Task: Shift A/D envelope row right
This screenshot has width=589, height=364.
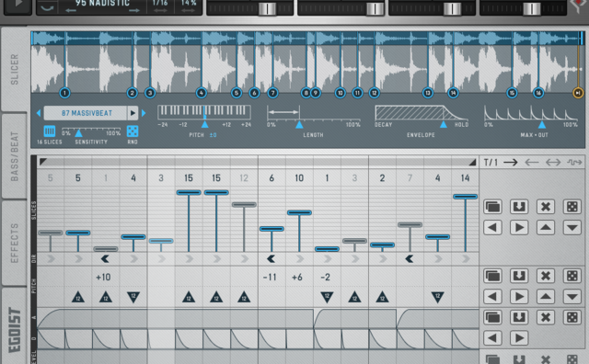Action: 519,338
